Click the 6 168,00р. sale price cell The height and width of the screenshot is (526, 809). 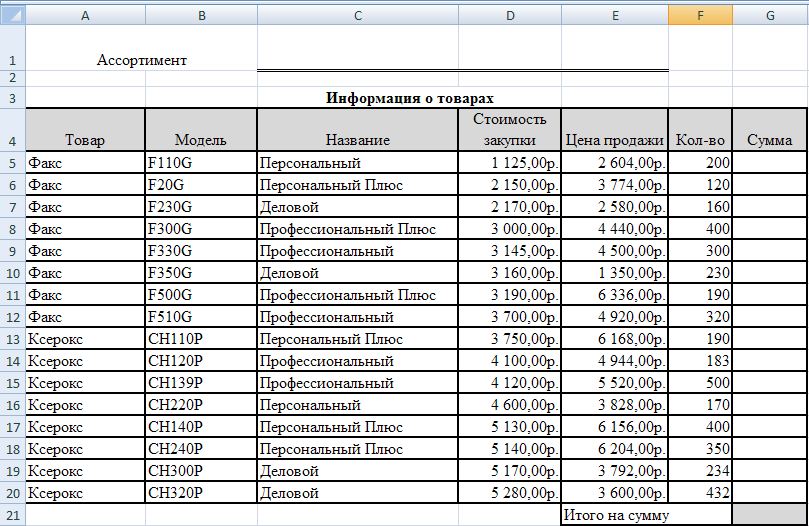(x=615, y=339)
